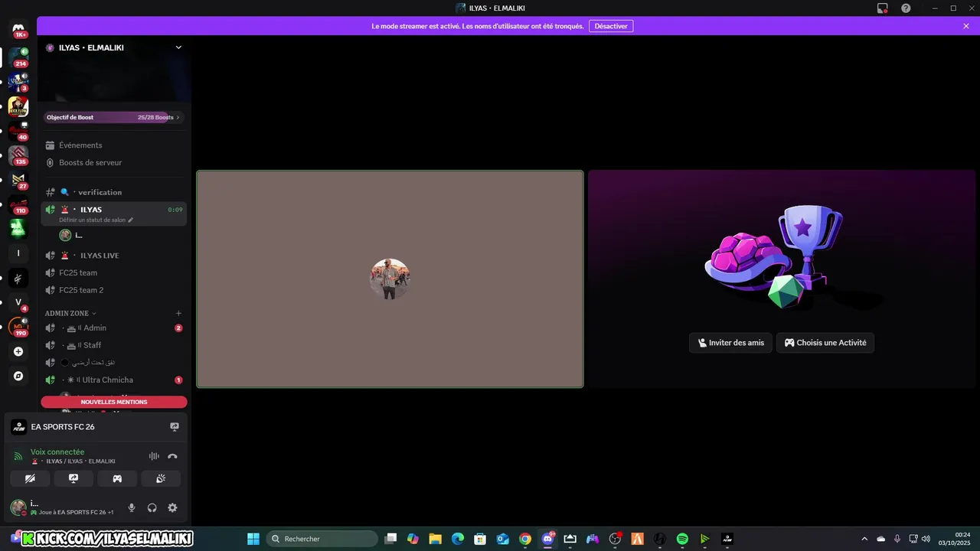Open EA SPORTS FC 26 activity label
This screenshot has width=980, height=551.
[63, 427]
